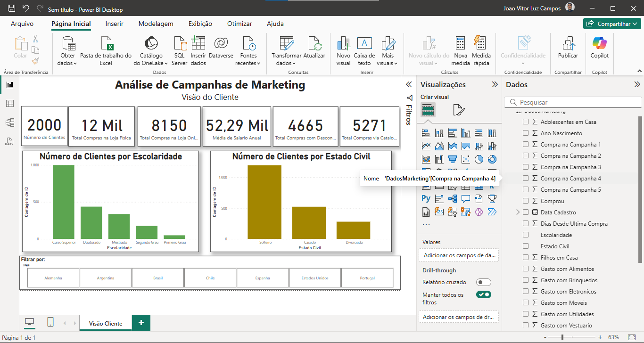
Task: Click the Save icon in title bar
Action: pyautogui.click(x=12, y=8)
